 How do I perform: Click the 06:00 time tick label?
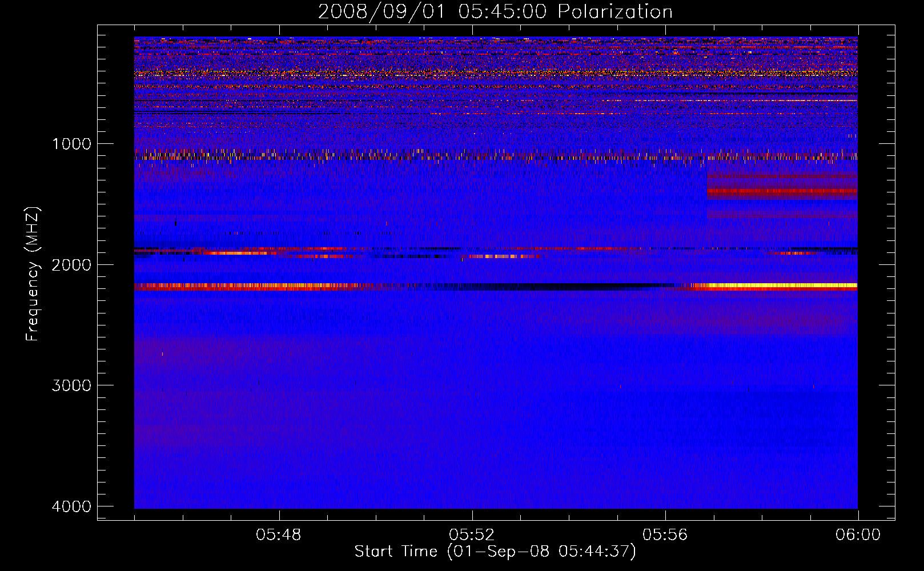(x=858, y=535)
